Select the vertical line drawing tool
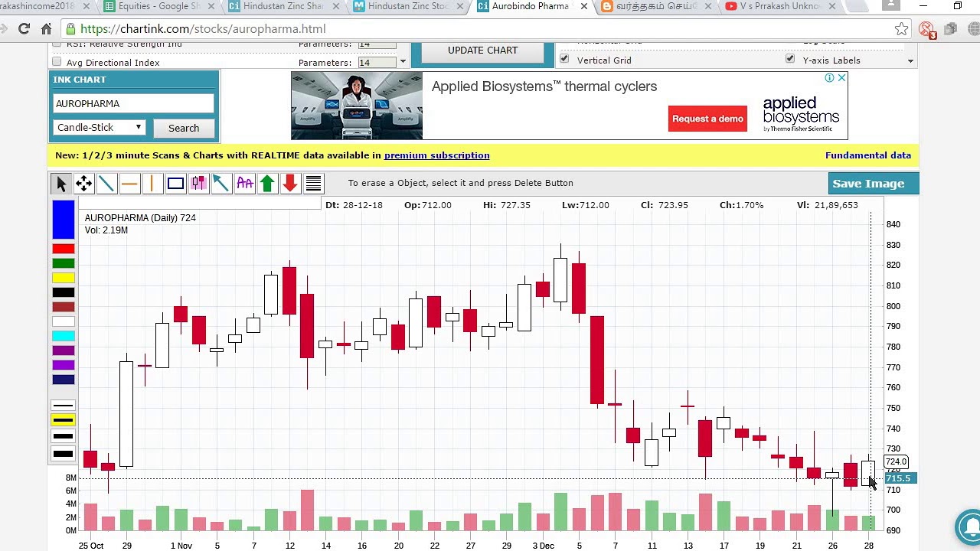This screenshot has width=980, height=551. (152, 184)
